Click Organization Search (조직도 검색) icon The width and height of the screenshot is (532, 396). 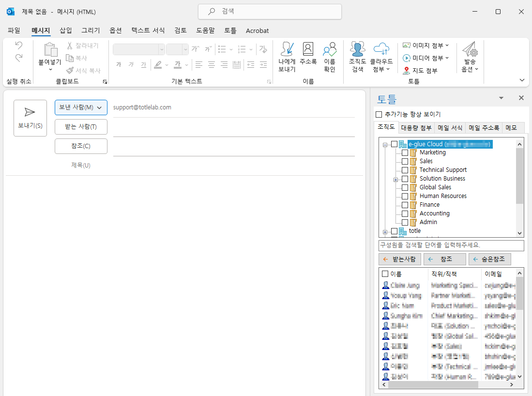point(358,49)
